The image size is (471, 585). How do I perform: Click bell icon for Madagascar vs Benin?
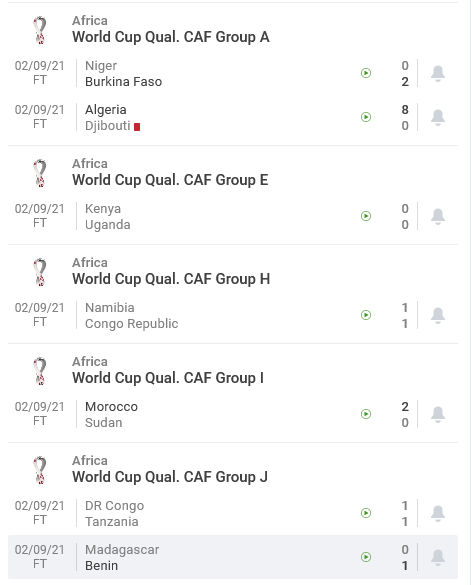438,557
